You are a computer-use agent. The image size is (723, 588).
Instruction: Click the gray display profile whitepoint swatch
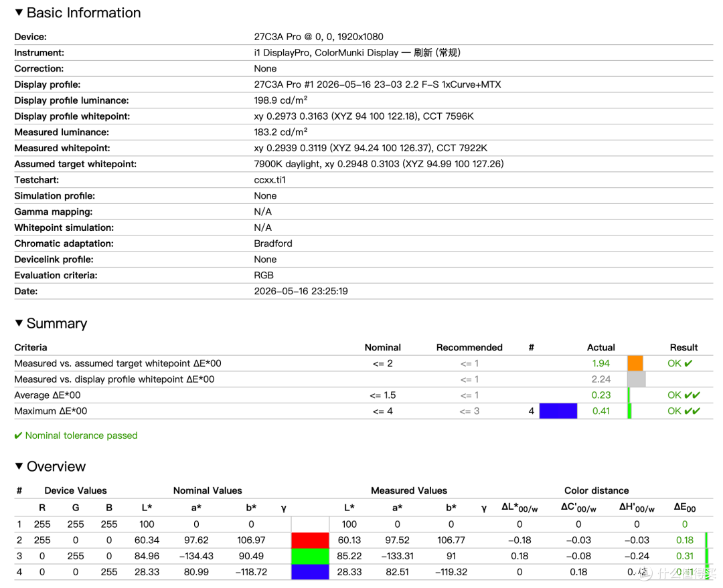pos(637,379)
